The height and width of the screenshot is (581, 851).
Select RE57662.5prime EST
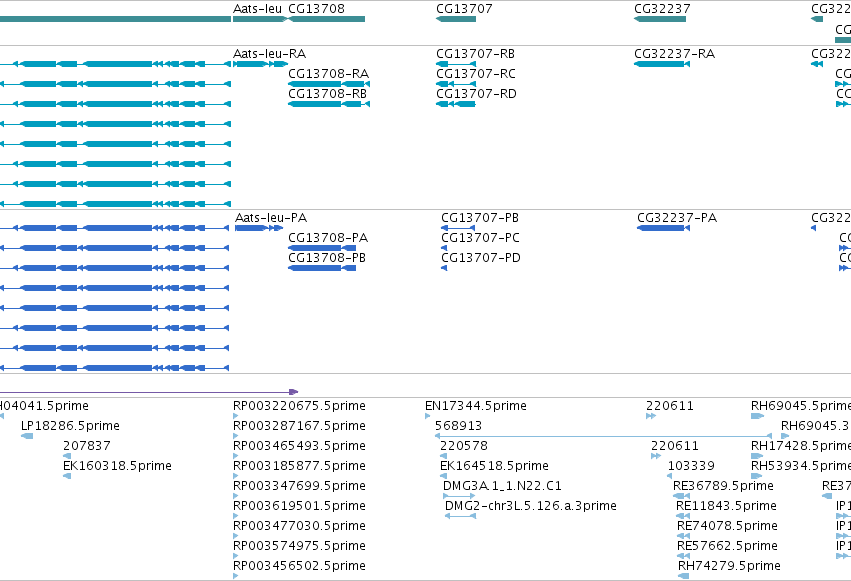point(727,546)
